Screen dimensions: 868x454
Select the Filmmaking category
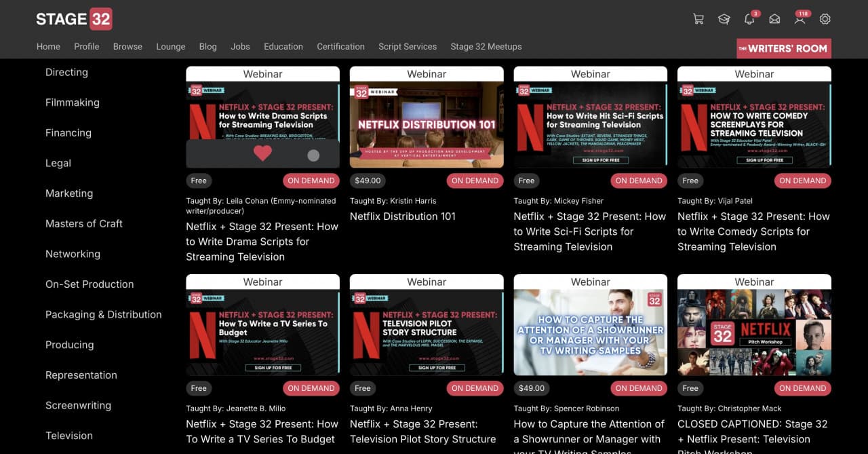click(73, 102)
